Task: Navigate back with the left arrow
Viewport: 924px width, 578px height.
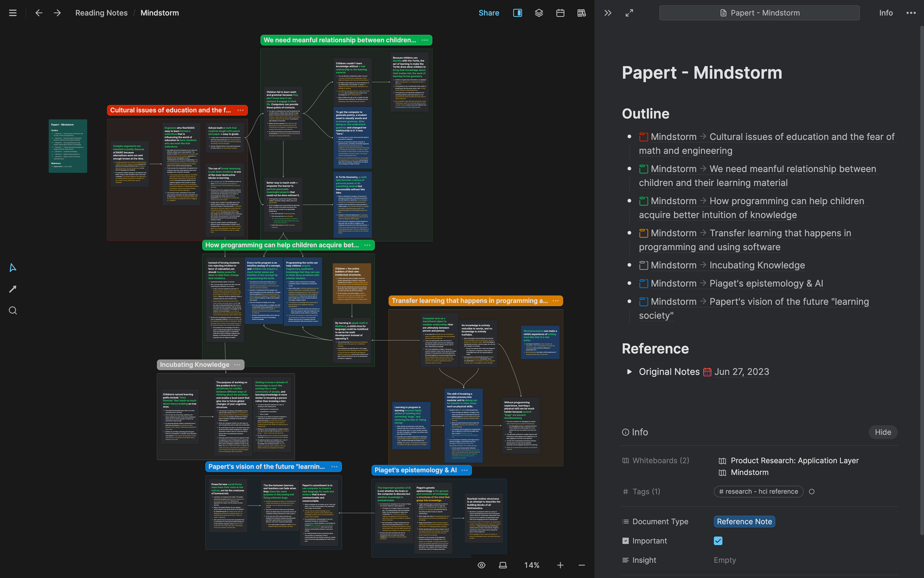Action: click(39, 13)
